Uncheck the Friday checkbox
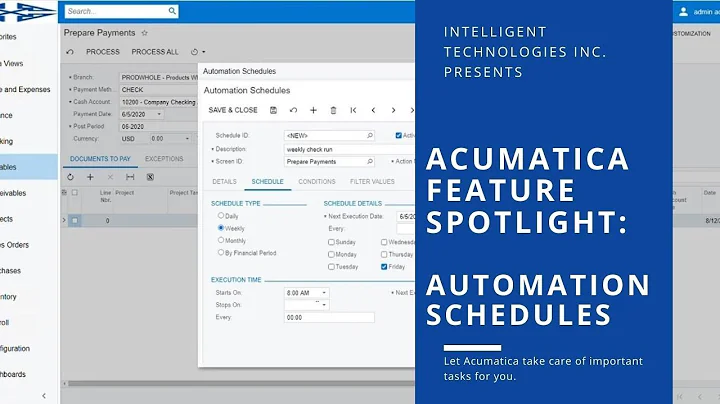Screen dimensions: 720x404 384,267
